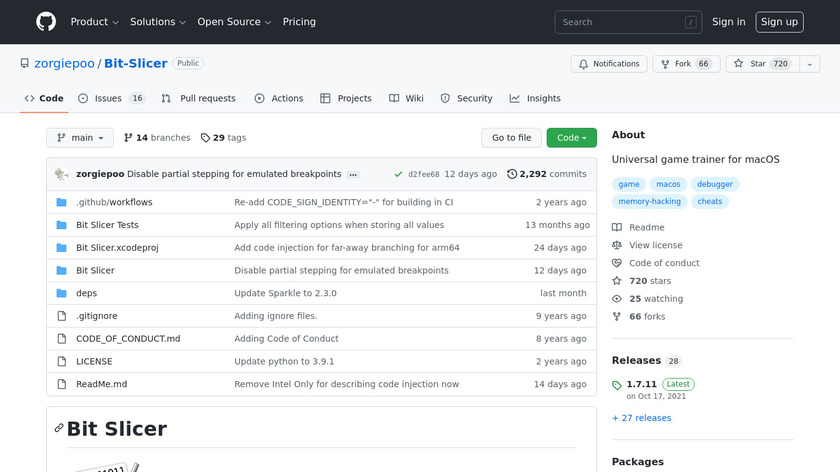840x472 pixels.
Task: Click the cheats topic tag
Action: (710, 201)
